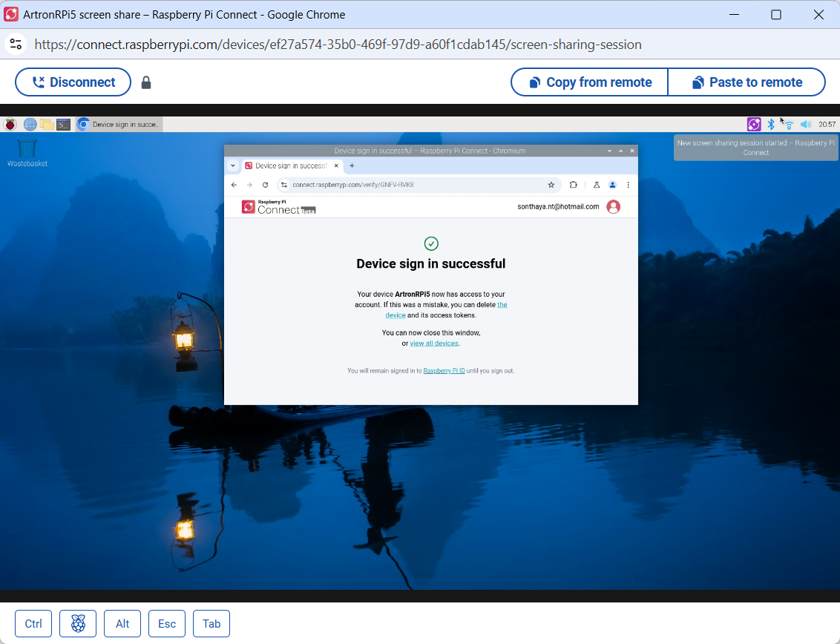
Task: Click 'Paste to remote'
Action: pyautogui.click(x=747, y=82)
